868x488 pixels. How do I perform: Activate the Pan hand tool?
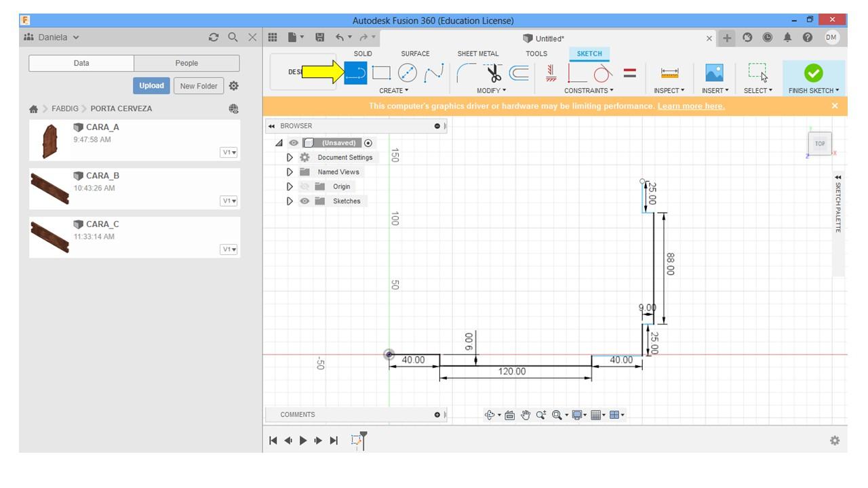[x=526, y=415]
